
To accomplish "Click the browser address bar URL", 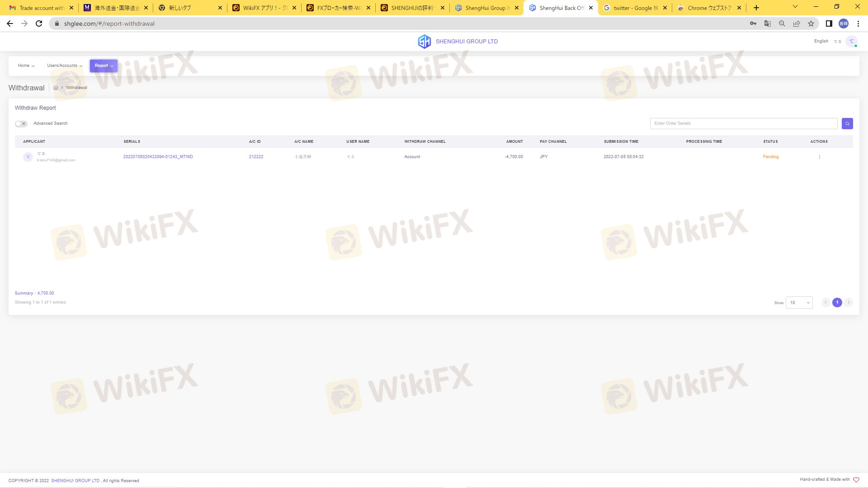I will pos(109,23).
